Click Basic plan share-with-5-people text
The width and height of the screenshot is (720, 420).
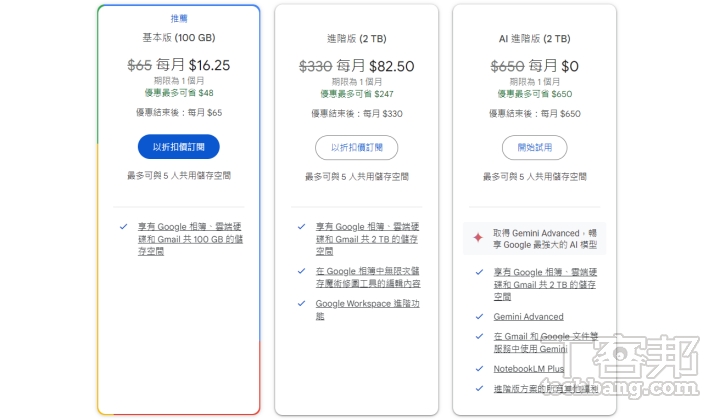tap(179, 175)
